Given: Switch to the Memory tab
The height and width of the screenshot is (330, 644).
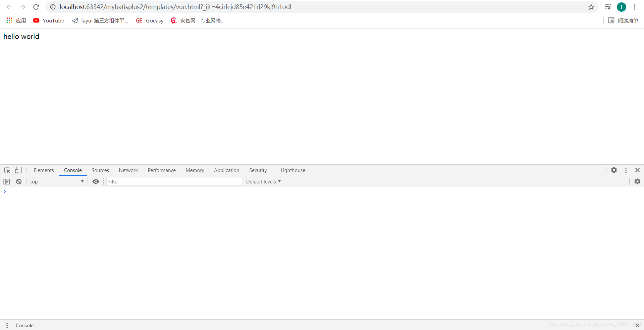Looking at the screenshot, I should [x=195, y=170].
